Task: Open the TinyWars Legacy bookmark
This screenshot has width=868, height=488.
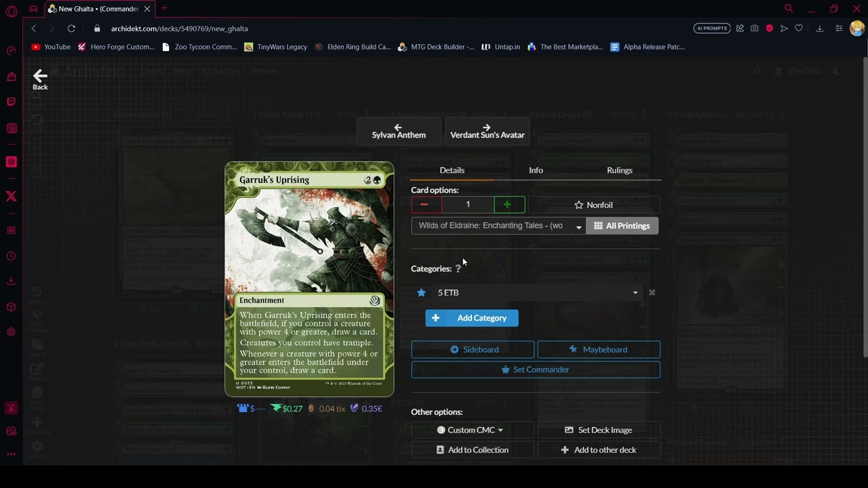Action: coord(275,47)
